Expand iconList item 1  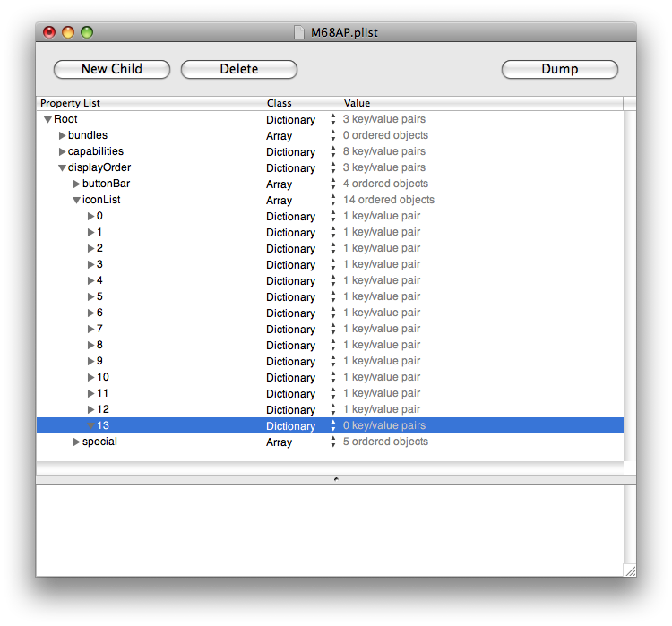[90, 232]
